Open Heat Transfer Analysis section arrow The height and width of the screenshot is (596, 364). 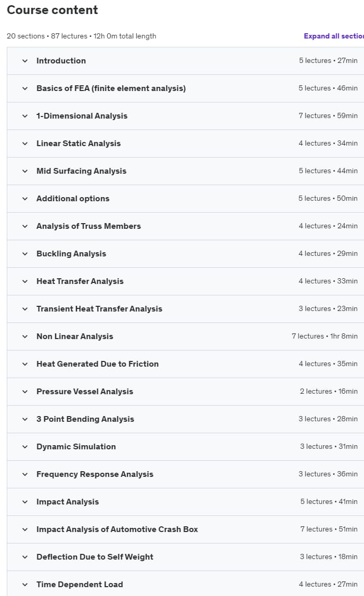click(x=24, y=281)
